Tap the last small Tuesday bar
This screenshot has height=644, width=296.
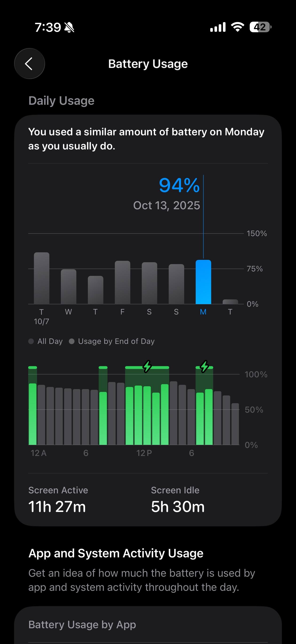click(x=230, y=302)
